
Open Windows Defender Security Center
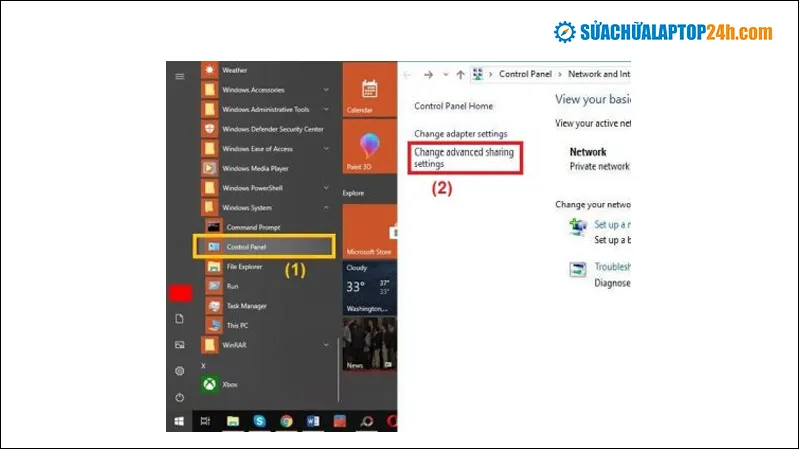point(272,129)
